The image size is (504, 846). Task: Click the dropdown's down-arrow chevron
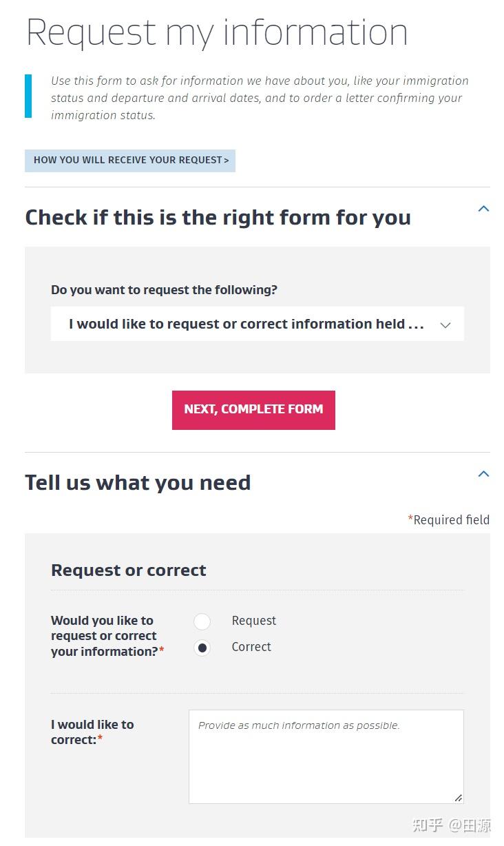[445, 325]
